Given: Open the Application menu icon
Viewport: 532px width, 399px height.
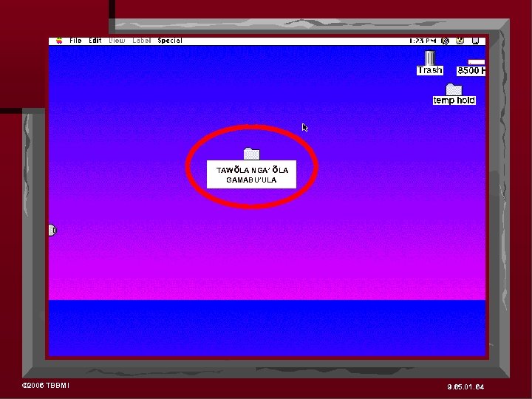Looking at the screenshot, I should click(x=476, y=41).
